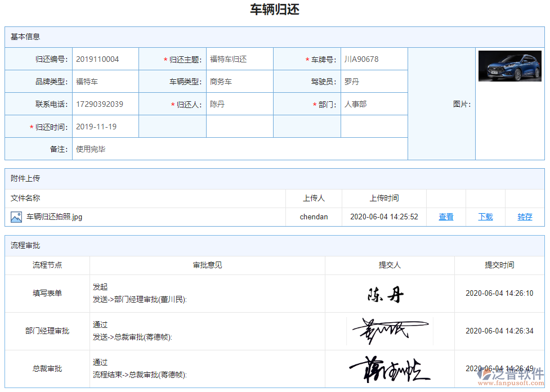Screen dimensions: 550x392
Task: Click the 附件上传 section header
Action: tap(25, 178)
